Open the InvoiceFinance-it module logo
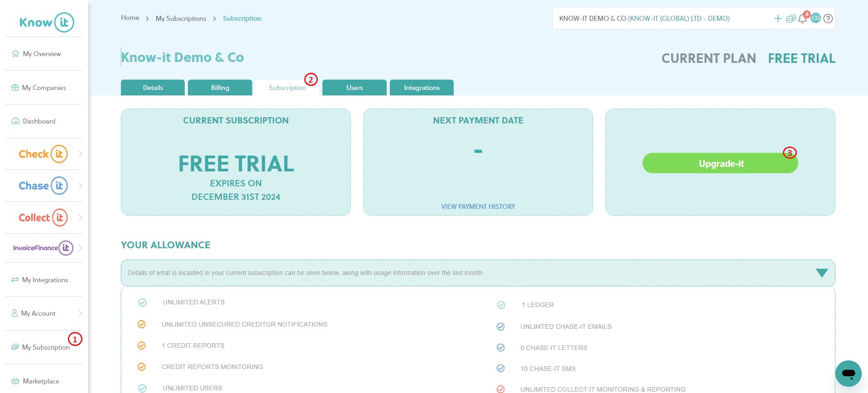 pos(43,248)
